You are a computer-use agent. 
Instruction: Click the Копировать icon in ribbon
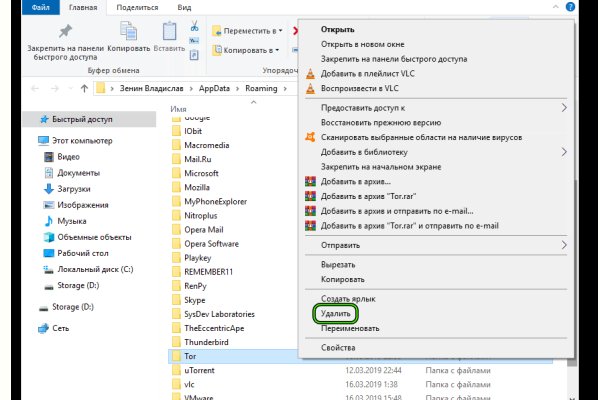coord(131,32)
